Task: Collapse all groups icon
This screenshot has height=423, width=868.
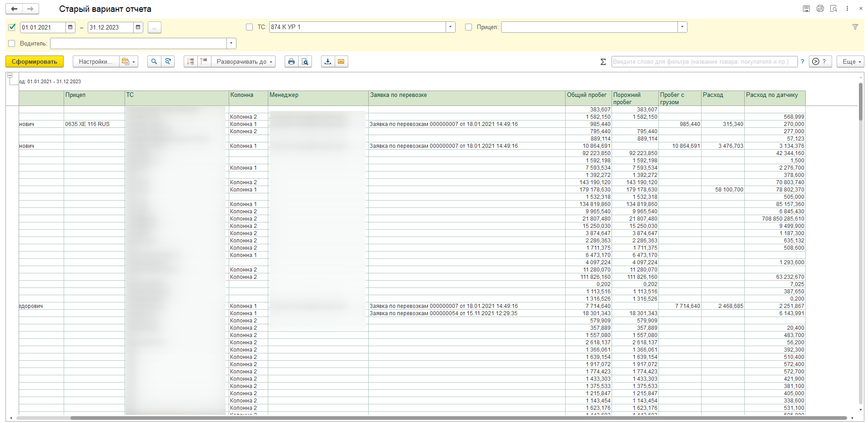Action: pyautogui.click(x=191, y=62)
